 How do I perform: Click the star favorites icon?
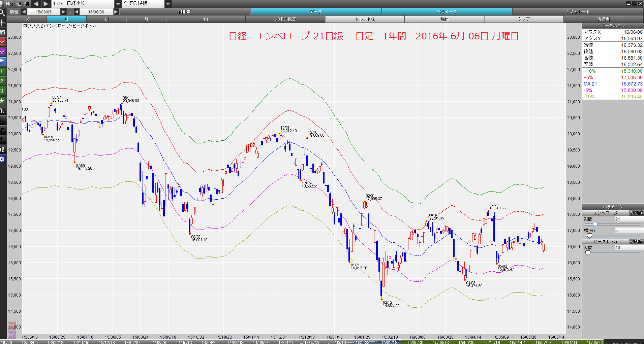(3, 101)
